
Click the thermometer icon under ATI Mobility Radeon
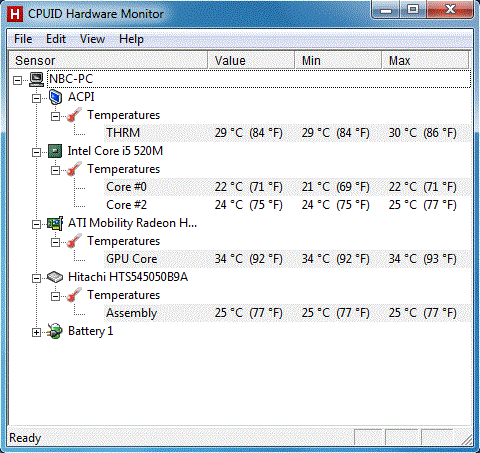(74, 241)
